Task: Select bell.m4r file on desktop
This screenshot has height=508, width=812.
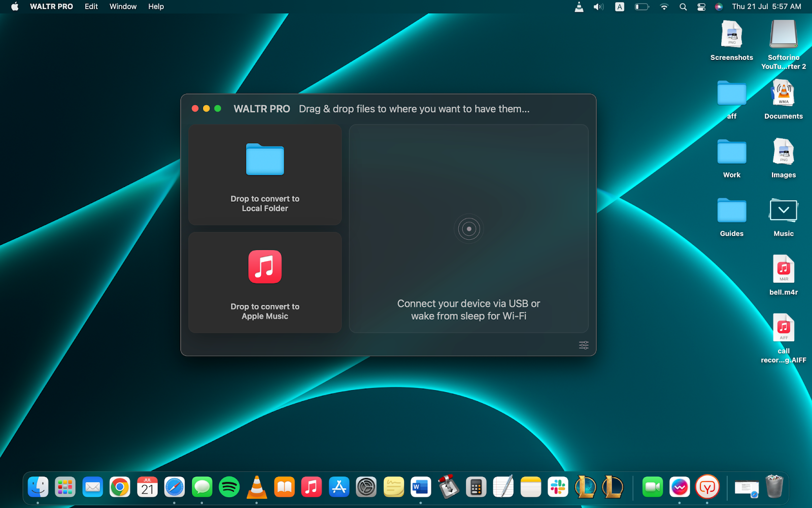Action: click(783, 269)
